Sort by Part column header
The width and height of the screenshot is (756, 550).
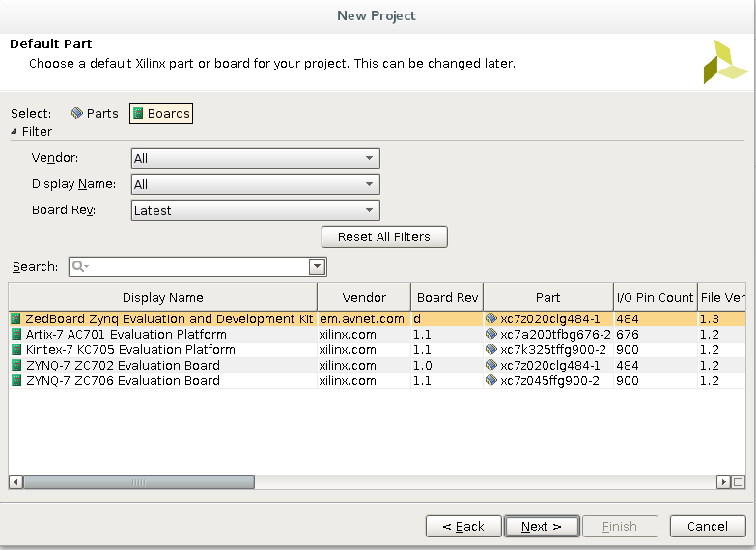coord(548,297)
